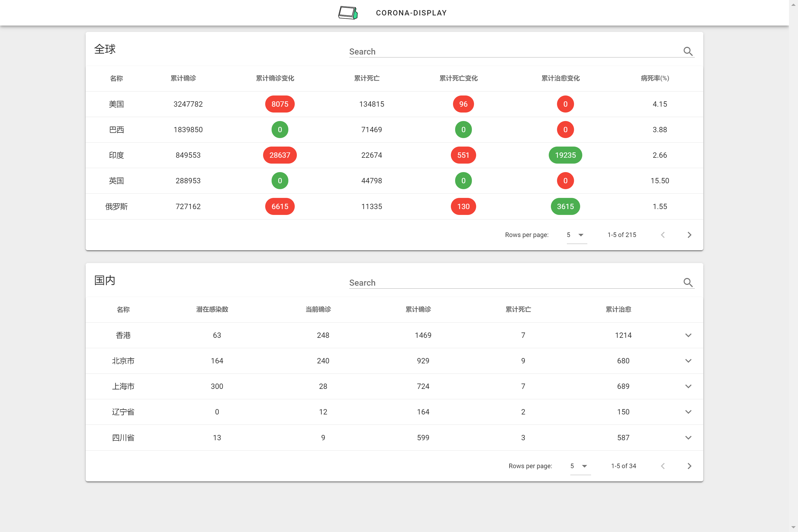Select the 俄罗斯 row name
Screen dimensions: 798x532
(117, 206)
